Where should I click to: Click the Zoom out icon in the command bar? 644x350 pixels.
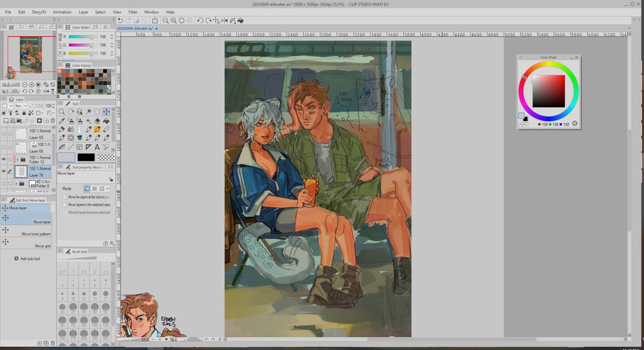click(165, 21)
